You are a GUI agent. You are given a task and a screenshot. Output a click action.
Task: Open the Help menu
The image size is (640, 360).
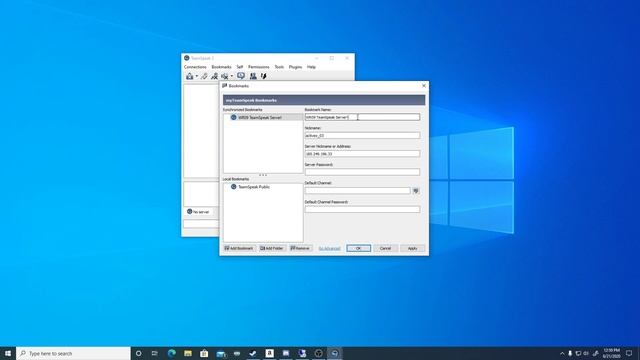point(311,67)
